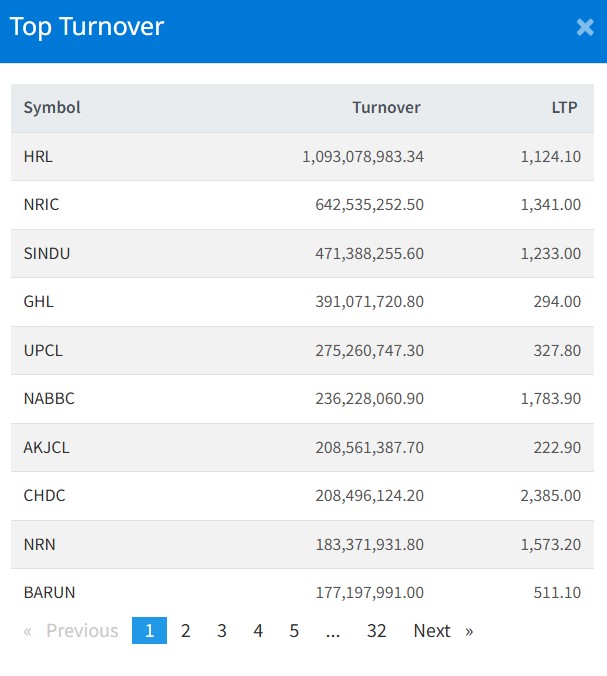
Task: Click the Previous page button
Action: (71, 631)
